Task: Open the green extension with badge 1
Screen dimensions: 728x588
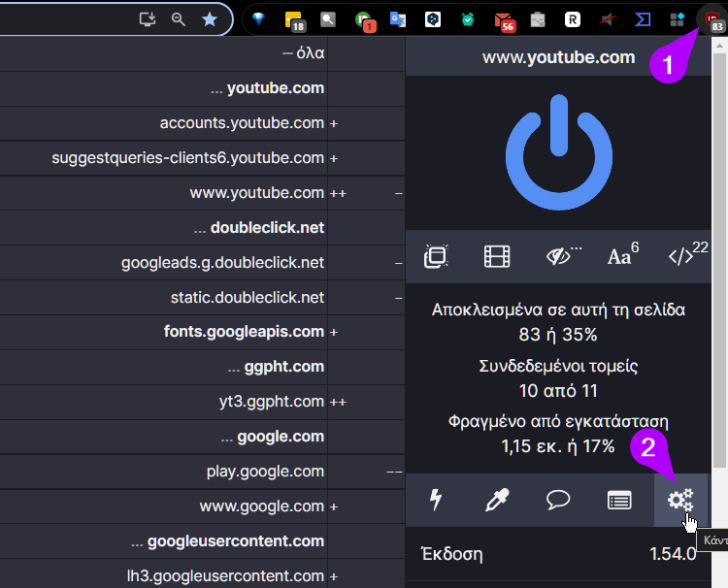Action: 364,21
